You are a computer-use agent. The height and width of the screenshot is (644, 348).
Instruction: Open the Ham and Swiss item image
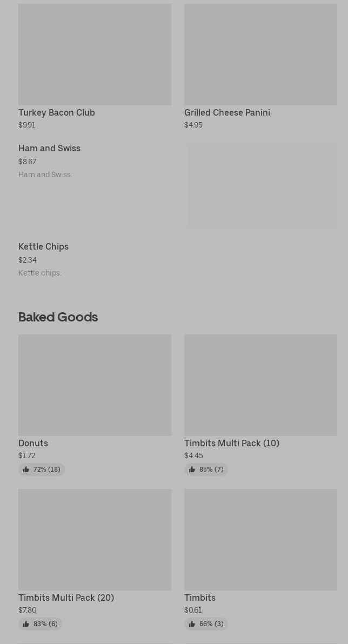262,186
